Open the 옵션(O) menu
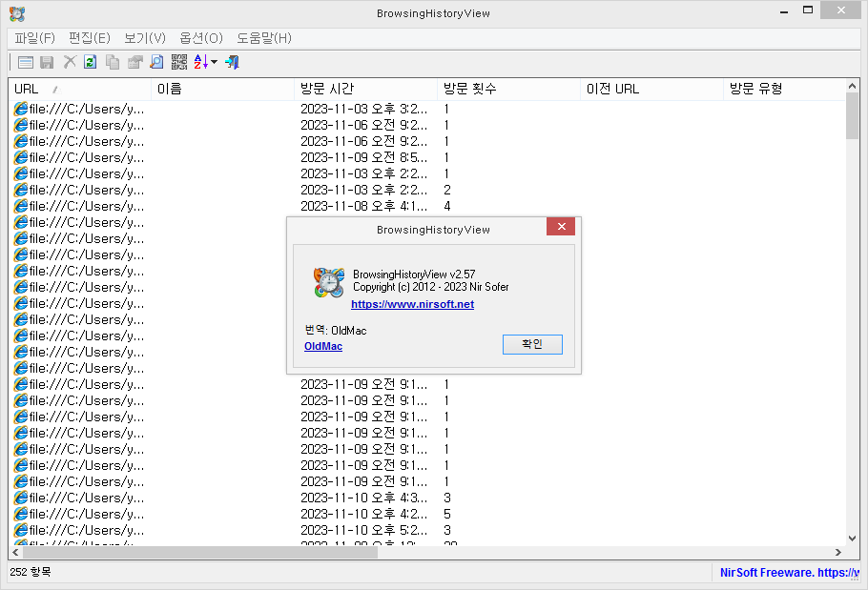 pyautogui.click(x=201, y=38)
